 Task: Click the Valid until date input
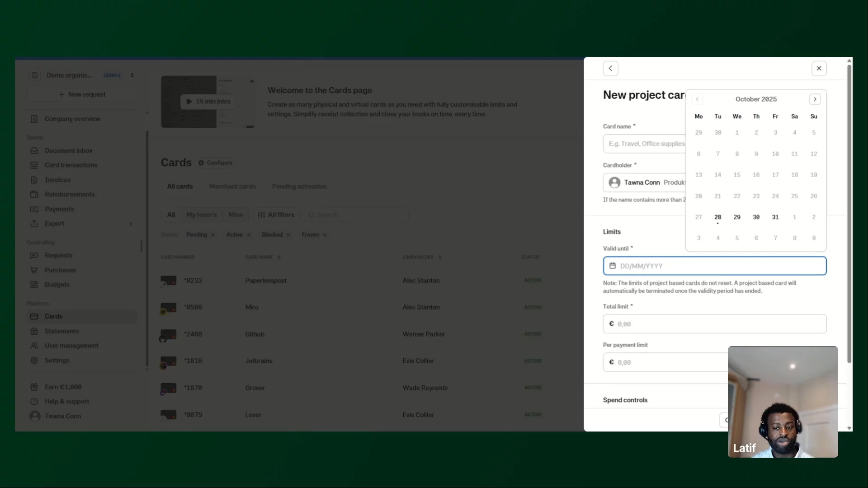[714, 266]
